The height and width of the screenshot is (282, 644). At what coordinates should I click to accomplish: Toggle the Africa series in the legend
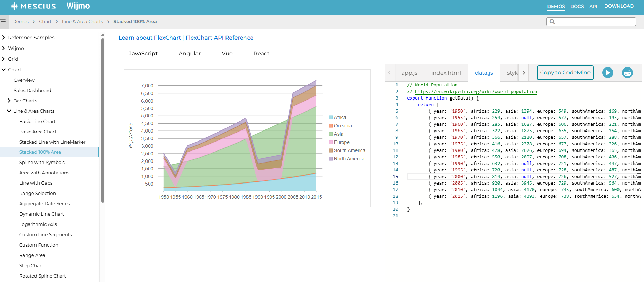[x=340, y=117]
